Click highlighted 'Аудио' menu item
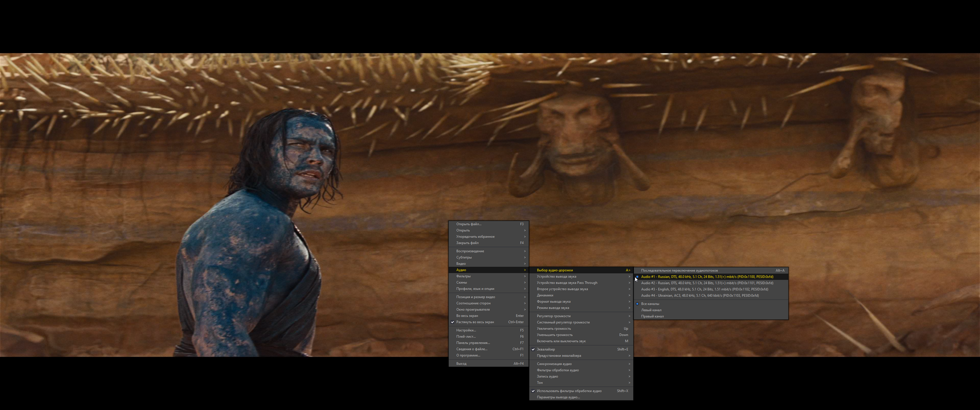Image resolution: width=980 pixels, height=410 pixels. point(489,270)
